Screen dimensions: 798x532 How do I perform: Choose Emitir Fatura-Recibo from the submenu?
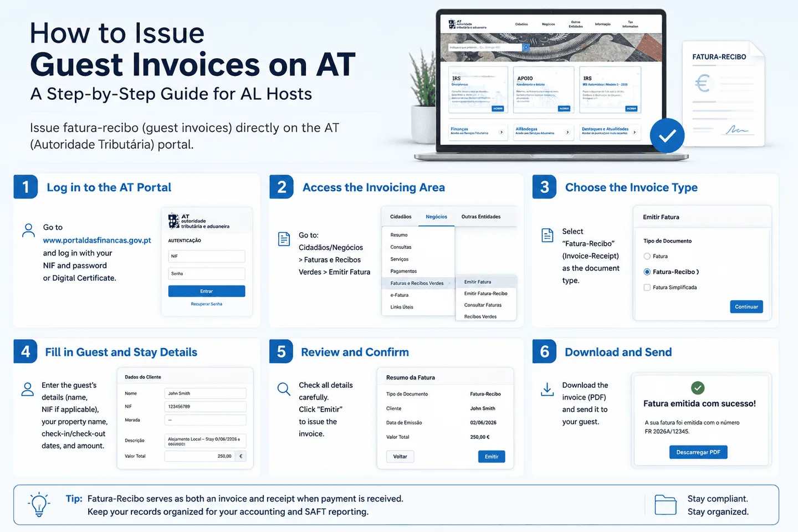[486, 294]
